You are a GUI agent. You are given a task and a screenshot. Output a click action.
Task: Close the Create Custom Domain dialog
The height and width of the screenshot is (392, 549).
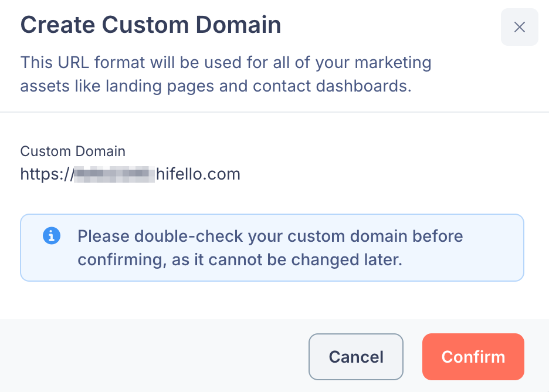click(x=519, y=27)
